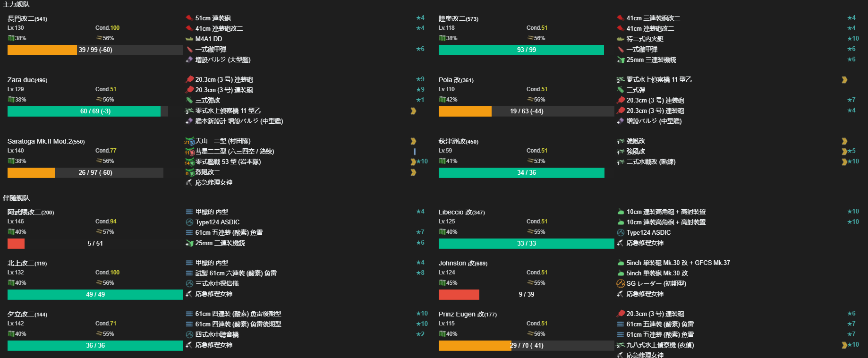Click the 三式弾改 shell icon

[x=189, y=100]
